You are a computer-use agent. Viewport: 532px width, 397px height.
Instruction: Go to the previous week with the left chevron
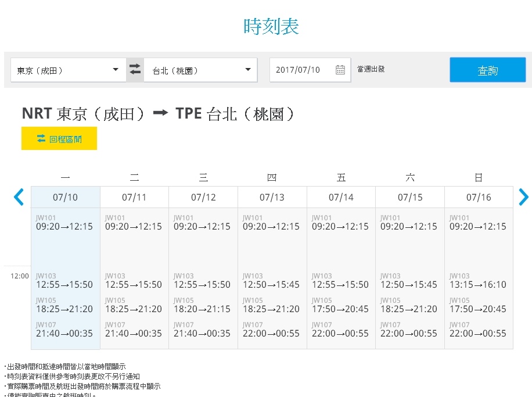tap(19, 197)
